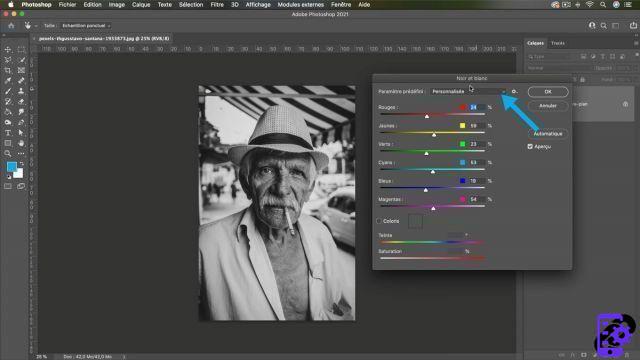Swap foreground and background colors
The image size is (640, 360).
pyautogui.click(x=21, y=164)
